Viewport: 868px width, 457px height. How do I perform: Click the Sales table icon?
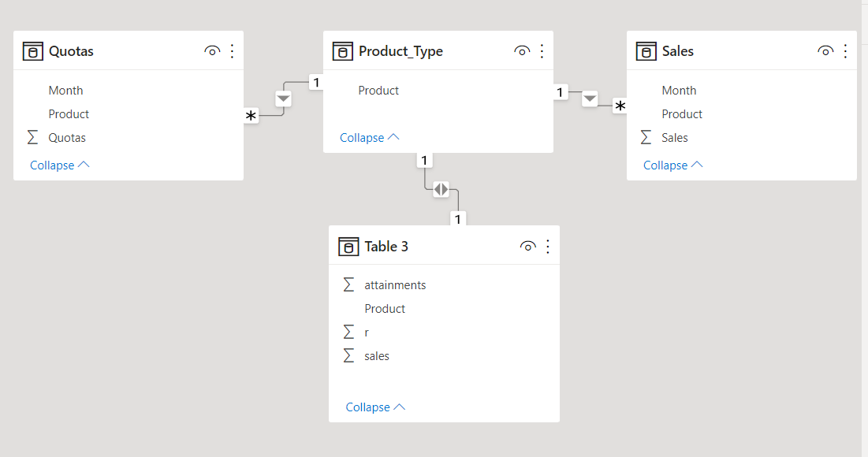click(x=646, y=51)
